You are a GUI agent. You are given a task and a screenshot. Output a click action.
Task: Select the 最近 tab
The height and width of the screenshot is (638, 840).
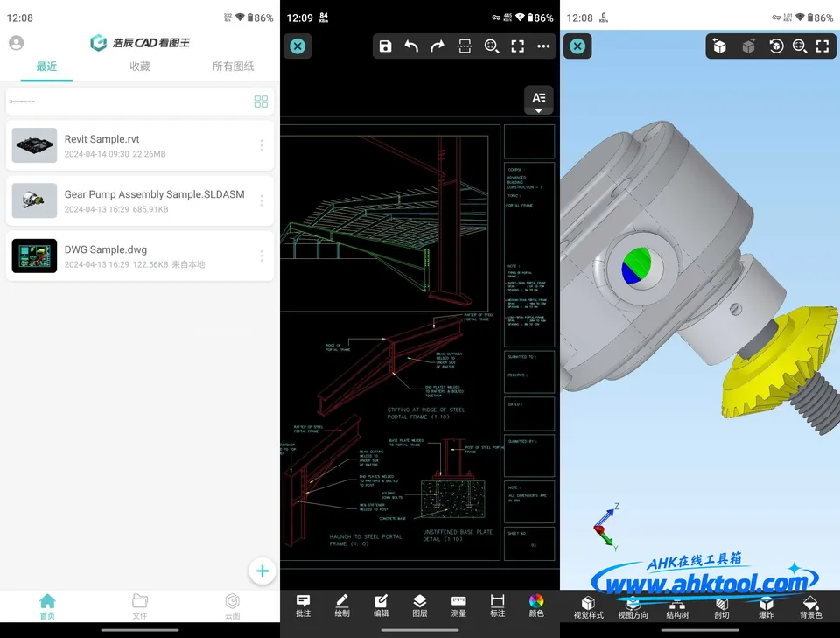click(46, 67)
